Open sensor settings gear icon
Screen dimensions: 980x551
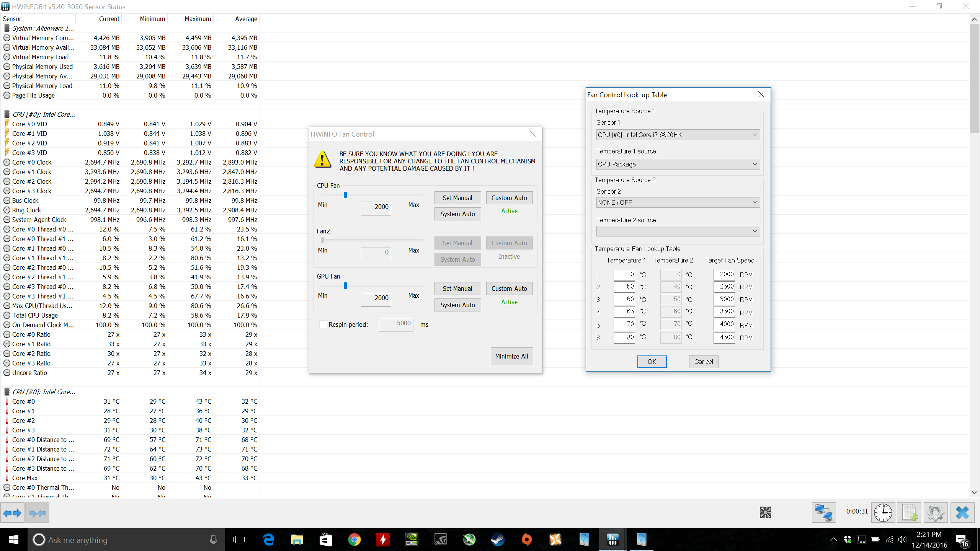coord(936,513)
